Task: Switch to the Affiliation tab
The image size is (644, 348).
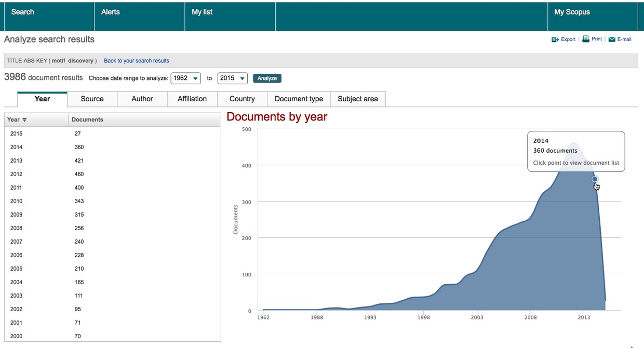Action: (192, 99)
